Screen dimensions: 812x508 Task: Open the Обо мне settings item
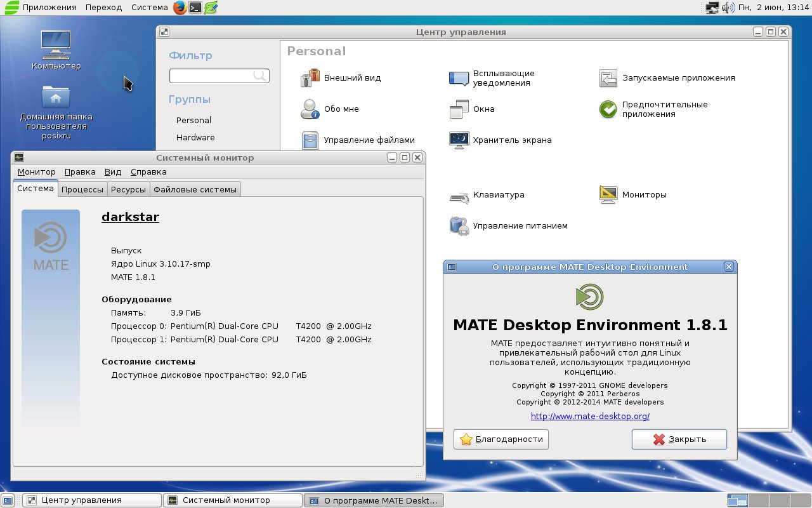tap(330, 109)
